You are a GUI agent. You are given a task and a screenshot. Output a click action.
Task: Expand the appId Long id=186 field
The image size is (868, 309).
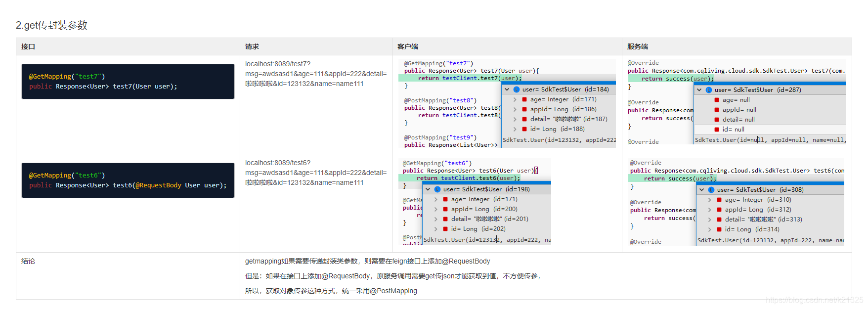(515, 109)
